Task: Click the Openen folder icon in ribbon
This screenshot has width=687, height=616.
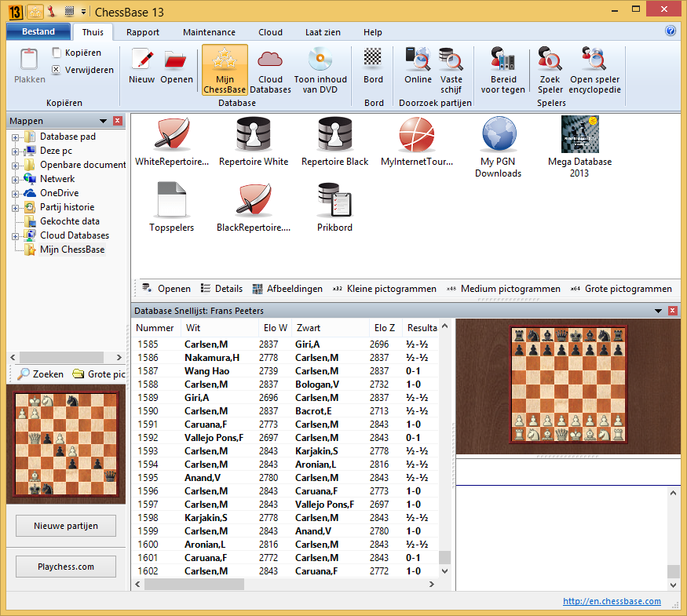Action: point(176,60)
